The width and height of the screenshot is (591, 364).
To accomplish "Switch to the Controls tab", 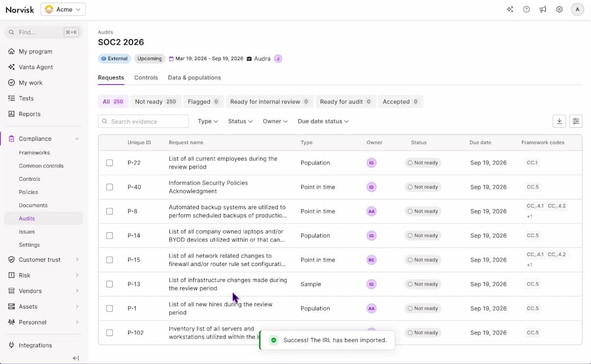I will click(146, 77).
